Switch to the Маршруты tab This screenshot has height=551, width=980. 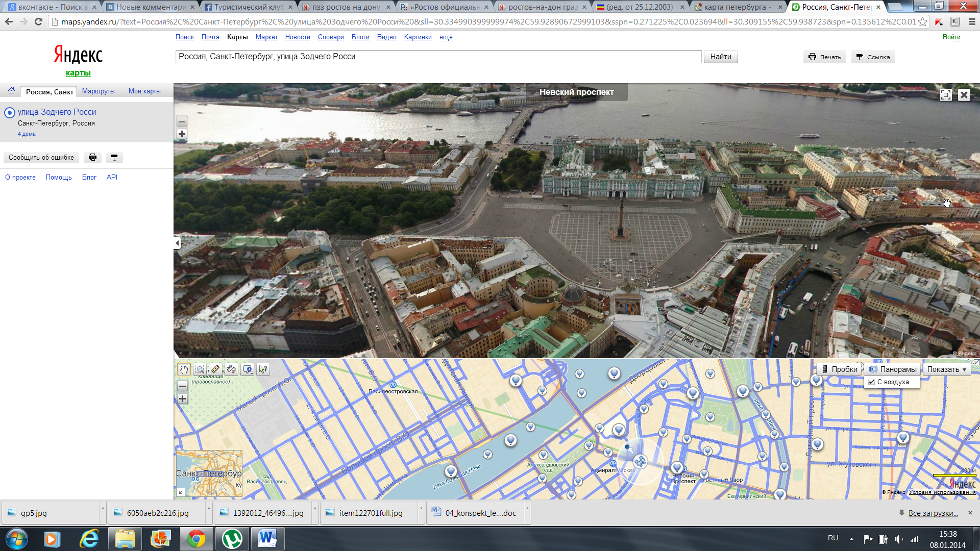[x=98, y=91]
